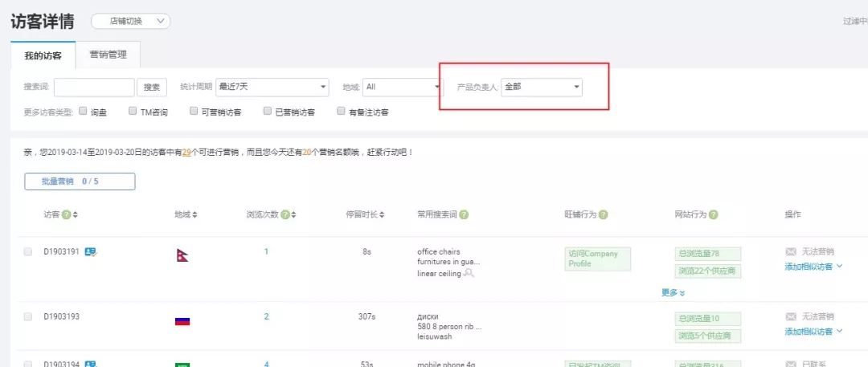Open view count 2 for D1903193

pyautogui.click(x=266, y=316)
